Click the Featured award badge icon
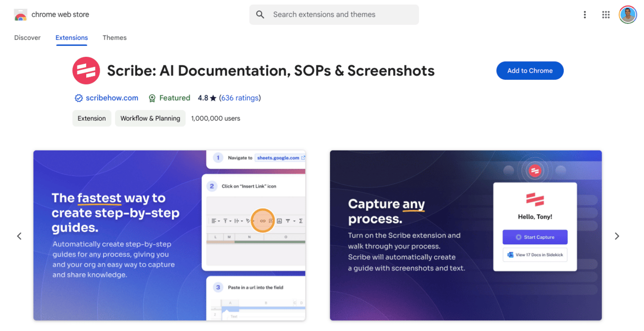This screenshot has width=644, height=331. click(x=152, y=98)
